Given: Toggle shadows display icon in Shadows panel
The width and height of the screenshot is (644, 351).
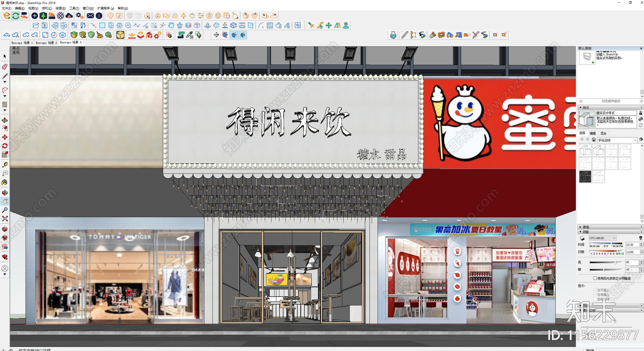Looking at the screenshot, I should click(x=582, y=238).
